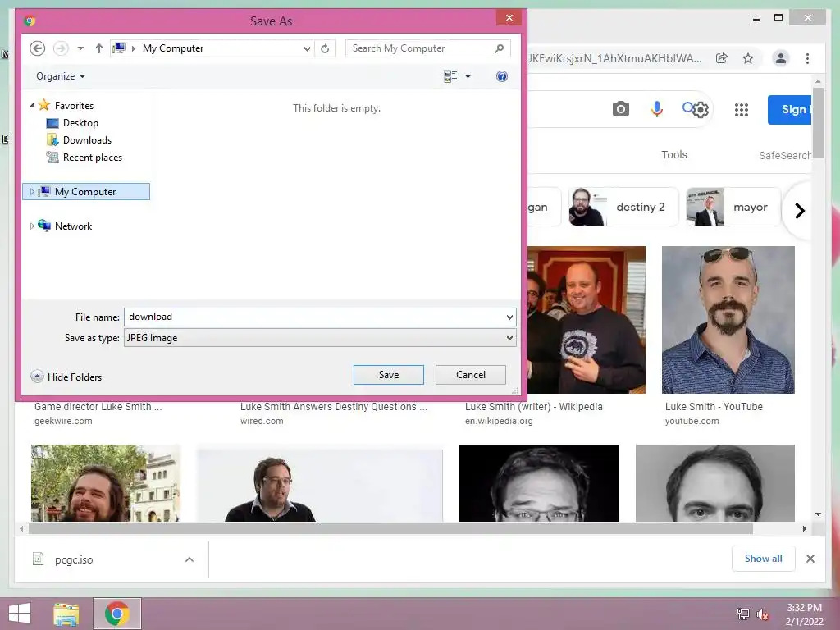Select the mayor suggestion chip
This screenshot has height=630, width=840.
pyautogui.click(x=733, y=207)
